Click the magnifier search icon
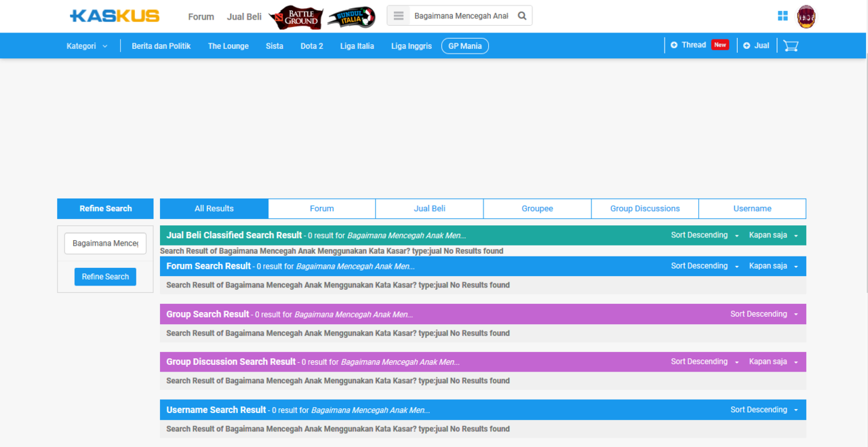The height and width of the screenshot is (447, 868). click(x=522, y=16)
